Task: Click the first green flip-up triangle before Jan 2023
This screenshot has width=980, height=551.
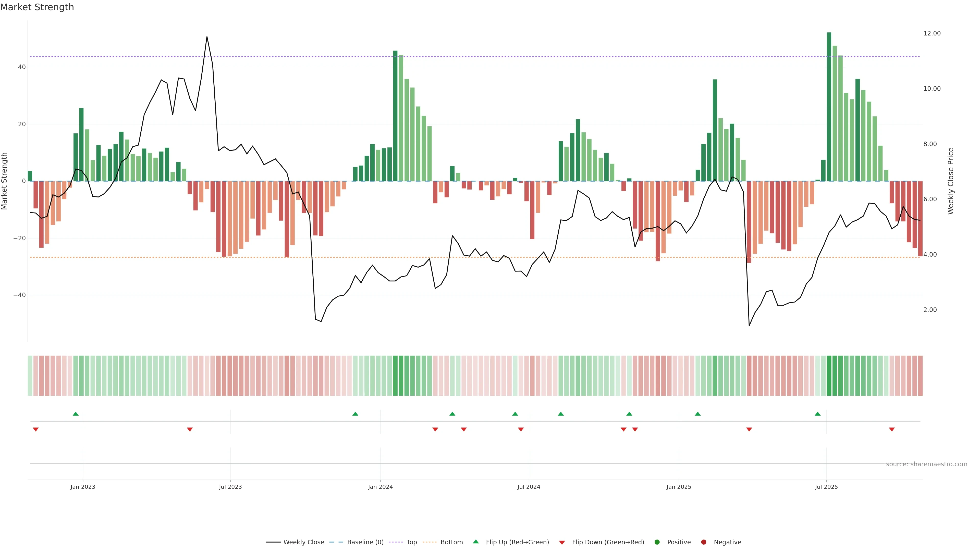Action: 75,414
